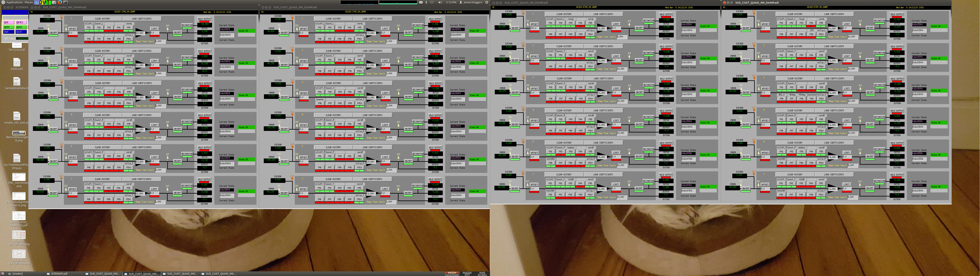This screenshot has width=980, height=276.
Task: Select AS_A_45_darkOffsets.png desktop icon
Action: point(19,257)
